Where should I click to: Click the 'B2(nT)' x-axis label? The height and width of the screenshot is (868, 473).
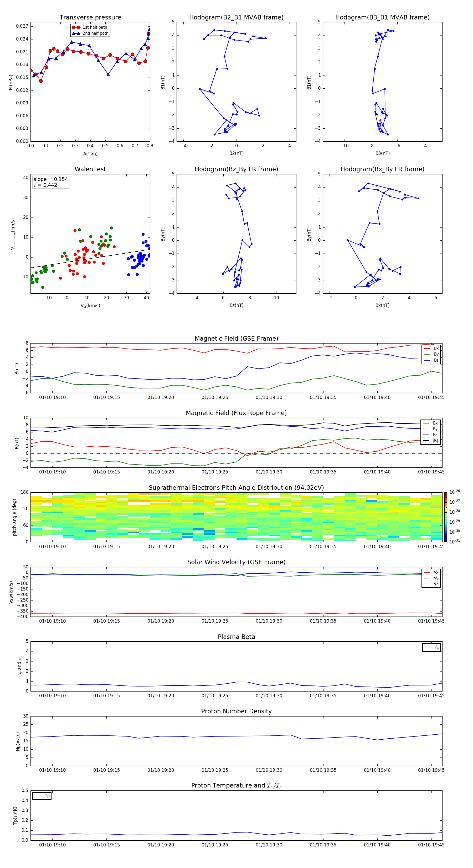click(x=236, y=153)
